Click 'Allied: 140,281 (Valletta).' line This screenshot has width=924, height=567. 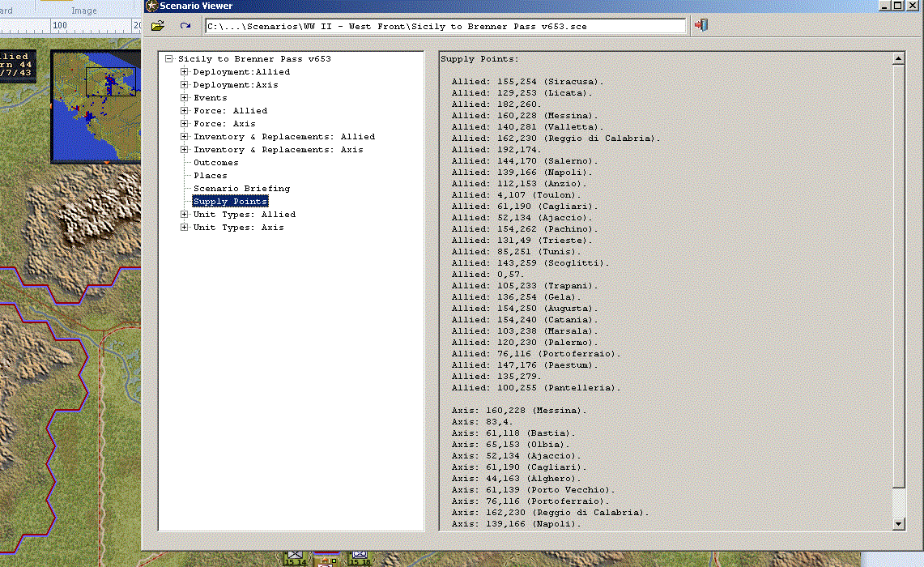(x=527, y=126)
